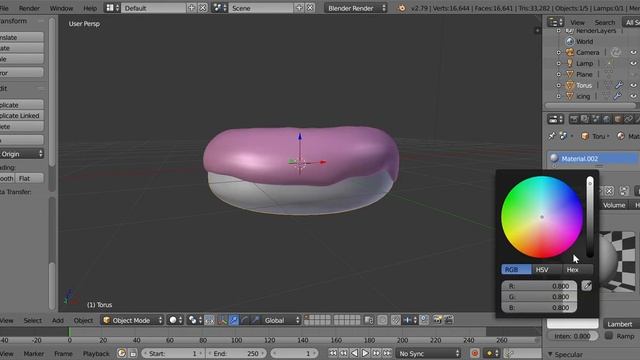Image resolution: width=640 pixels, height=360 pixels.
Task: Click the brightness value slider beside color wheel
Action: click(x=590, y=217)
